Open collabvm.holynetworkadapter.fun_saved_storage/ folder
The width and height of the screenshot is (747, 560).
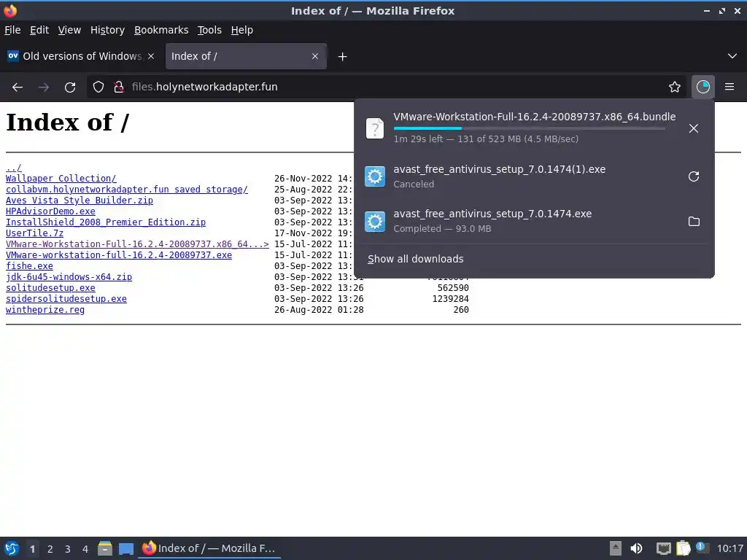click(x=127, y=190)
